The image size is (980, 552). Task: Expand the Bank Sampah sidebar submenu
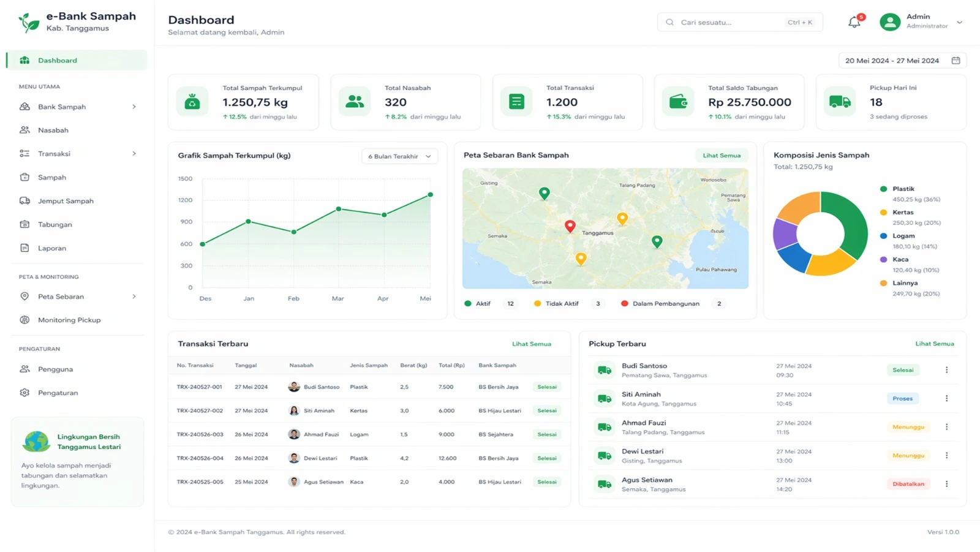point(134,107)
